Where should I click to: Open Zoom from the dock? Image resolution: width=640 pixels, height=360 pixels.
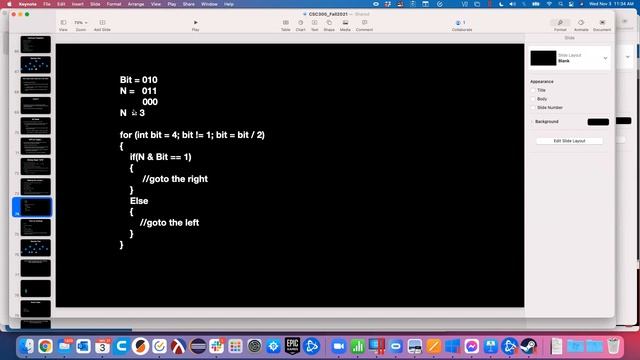[338, 346]
